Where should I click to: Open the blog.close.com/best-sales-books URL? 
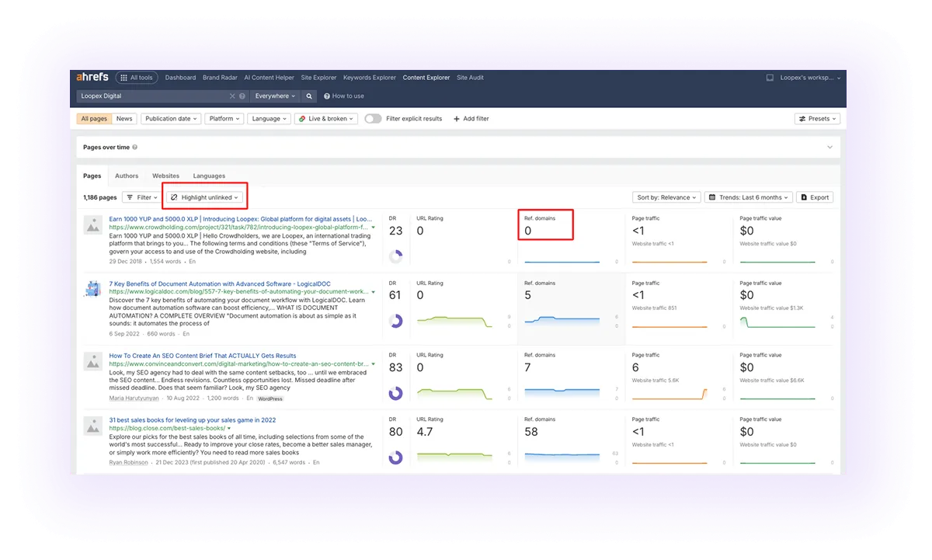pos(167,428)
